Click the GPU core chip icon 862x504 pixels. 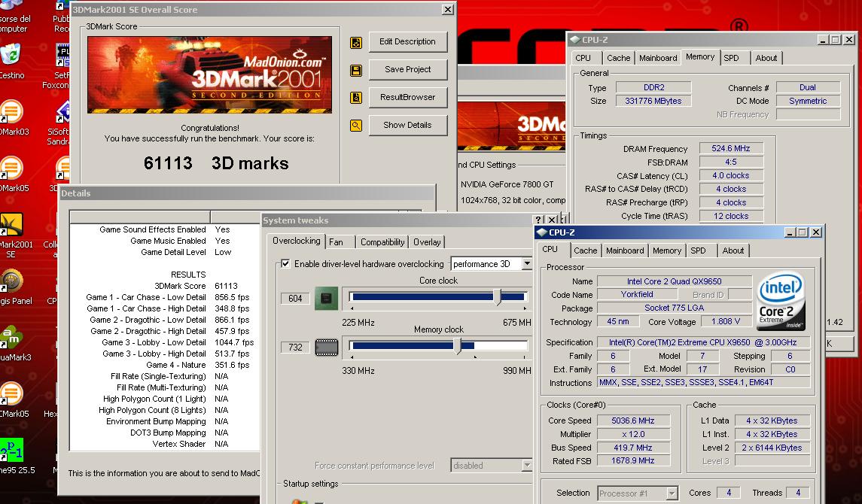(326, 298)
